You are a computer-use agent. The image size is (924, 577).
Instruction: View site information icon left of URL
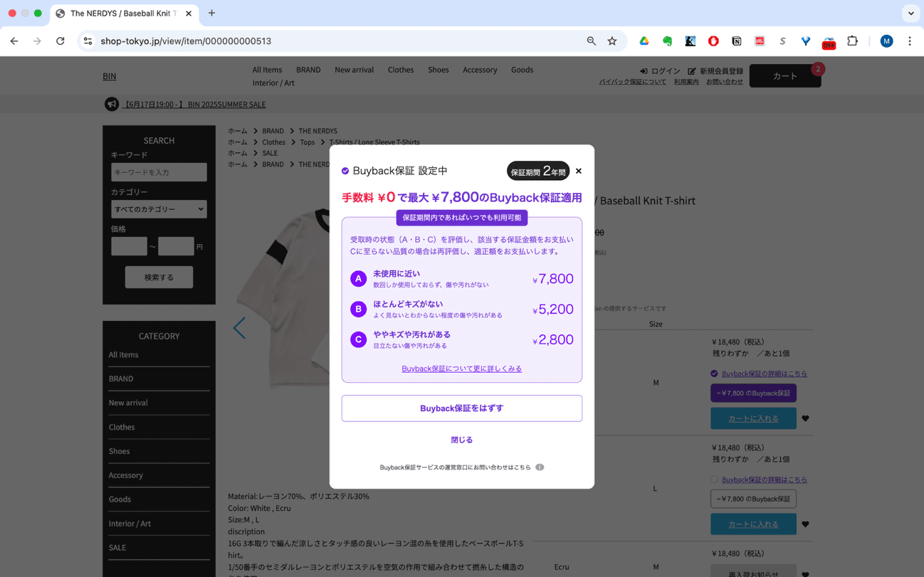coord(88,41)
